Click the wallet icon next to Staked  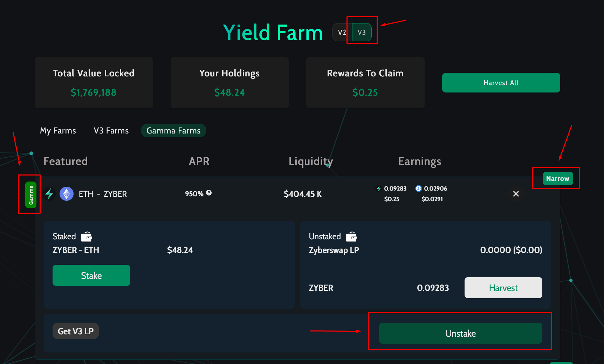(x=87, y=237)
